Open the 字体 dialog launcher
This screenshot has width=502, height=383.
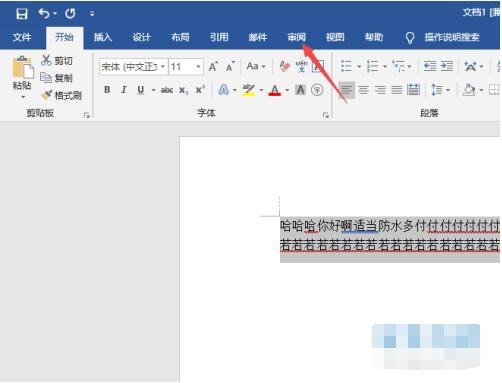pos(326,115)
